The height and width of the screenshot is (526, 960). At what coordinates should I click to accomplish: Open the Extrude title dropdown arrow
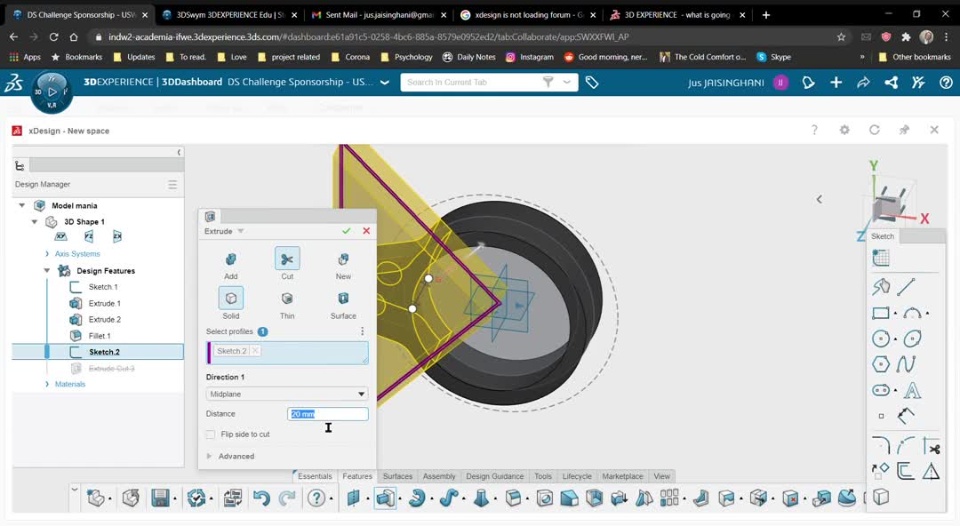pyautogui.click(x=241, y=231)
